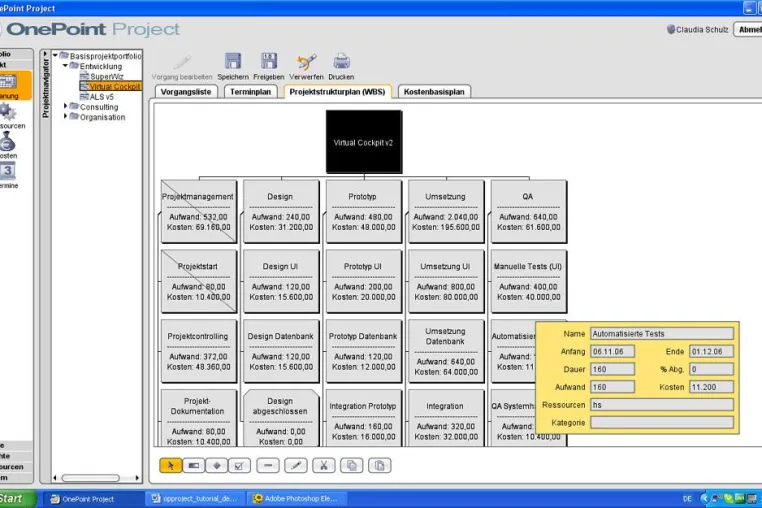
Task: Click the Anfang date field
Action: pyautogui.click(x=612, y=351)
